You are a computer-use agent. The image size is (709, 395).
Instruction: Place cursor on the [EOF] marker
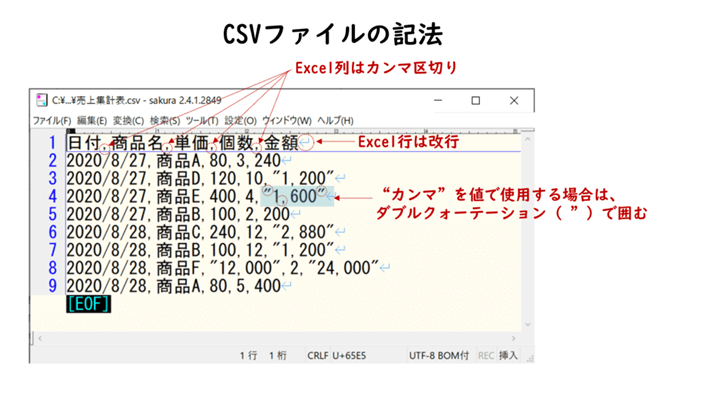88,304
